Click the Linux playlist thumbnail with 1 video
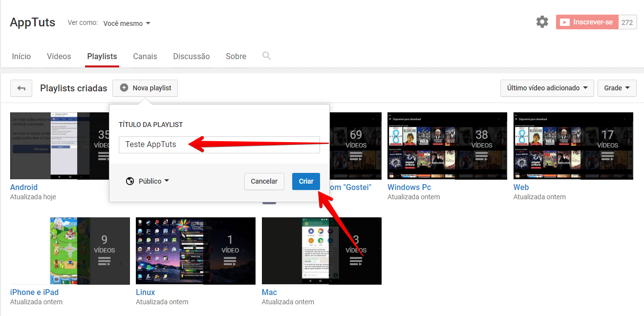Viewport: 644px width, 316px height. (195, 251)
